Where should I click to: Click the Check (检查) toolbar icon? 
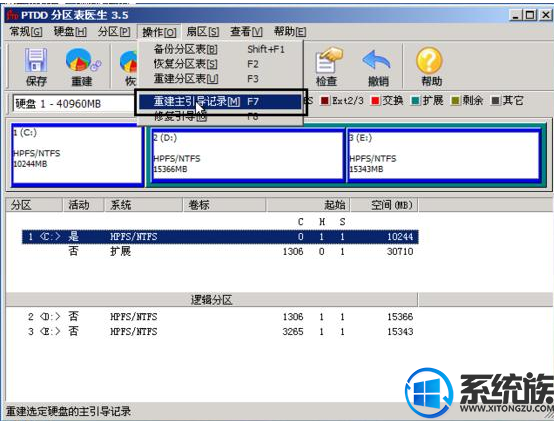click(x=328, y=67)
